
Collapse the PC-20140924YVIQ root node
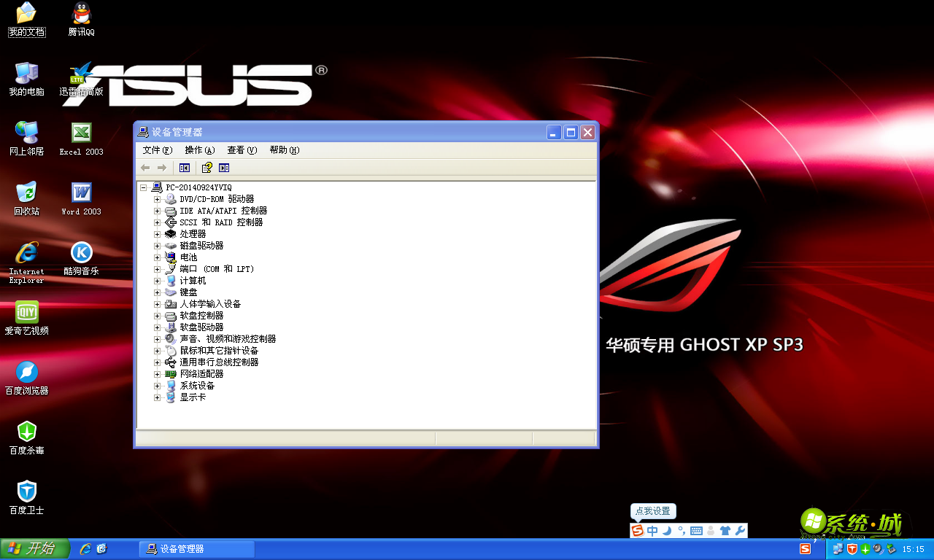click(144, 187)
